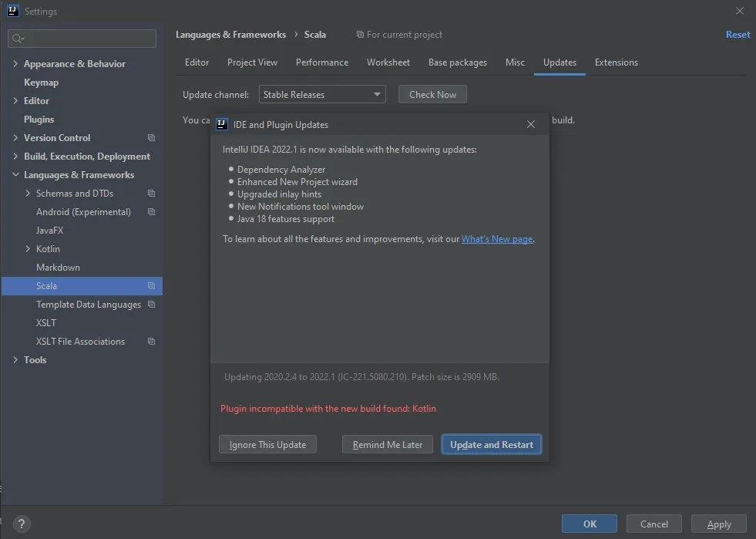Select Template Data Languages item
Screen dimensions: 756x539
(88, 305)
